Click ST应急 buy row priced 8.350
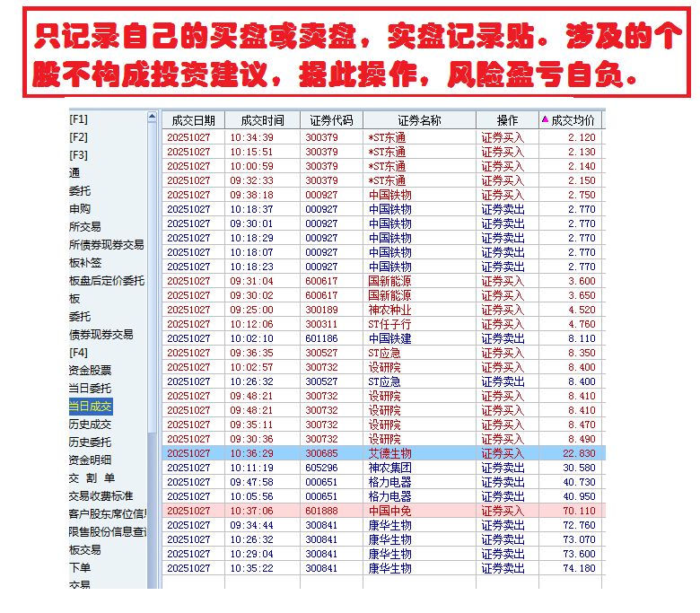Viewport: 700px width, 613px height. tap(384, 353)
